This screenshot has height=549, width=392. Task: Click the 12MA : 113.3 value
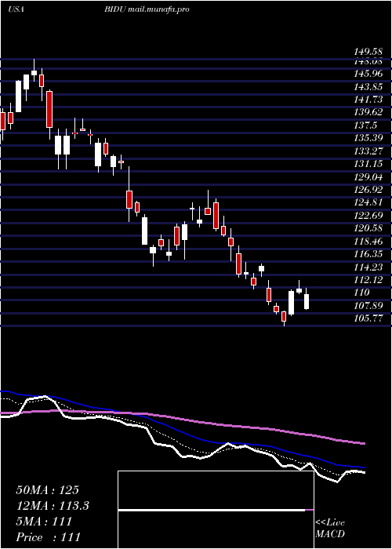tap(53, 506)
